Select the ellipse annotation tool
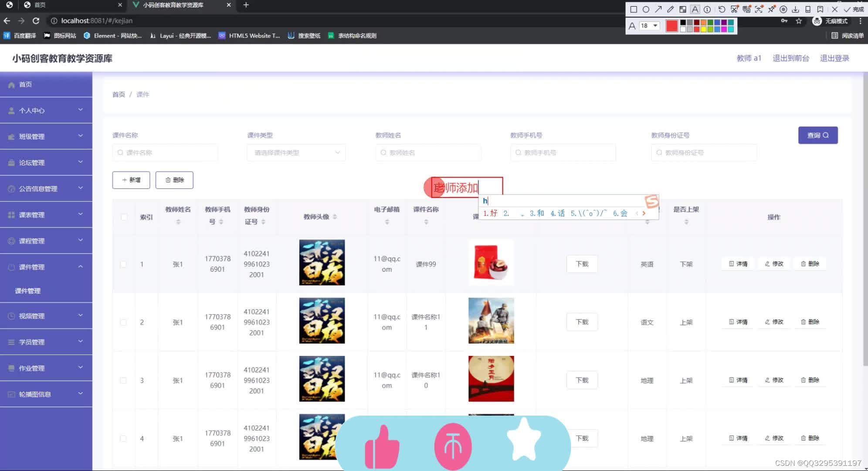The height and width of the screenshot is (471, 868). [x=646, y=9]
